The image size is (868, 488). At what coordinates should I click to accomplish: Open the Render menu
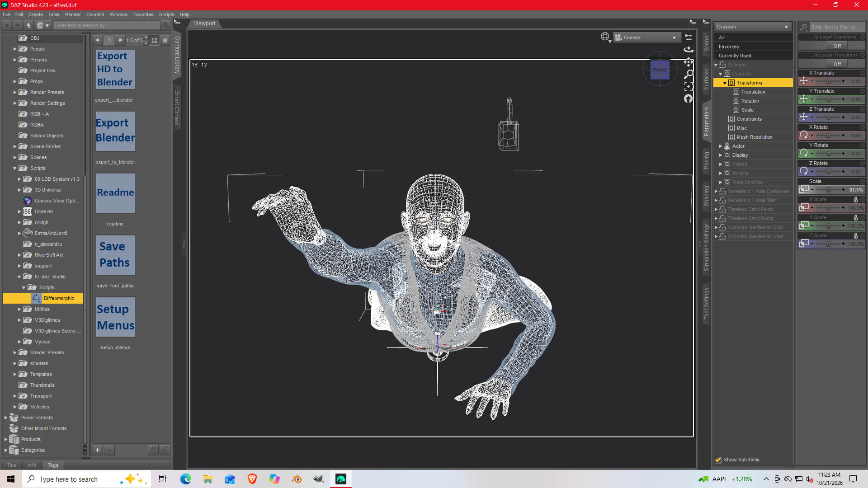tap(73, 14)
